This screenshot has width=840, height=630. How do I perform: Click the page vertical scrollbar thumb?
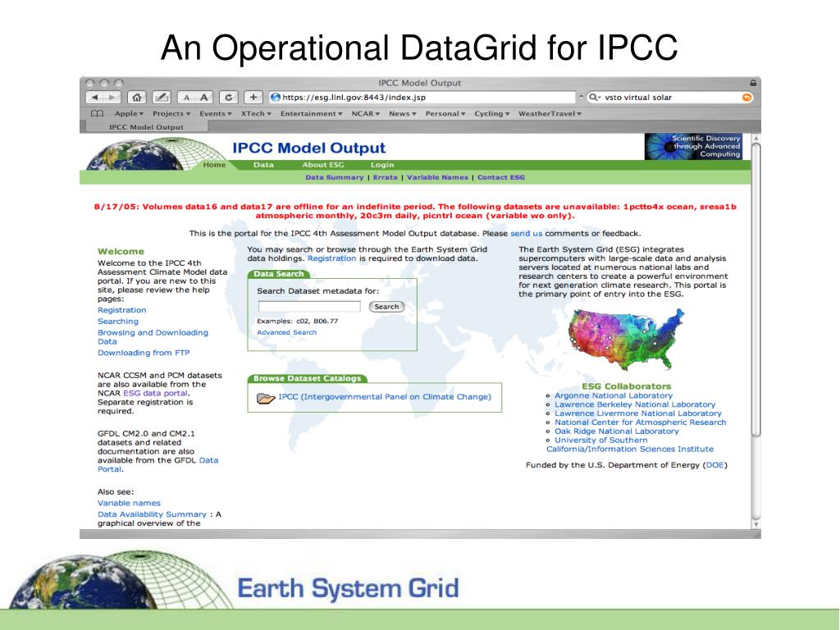(x=756, y=290)
